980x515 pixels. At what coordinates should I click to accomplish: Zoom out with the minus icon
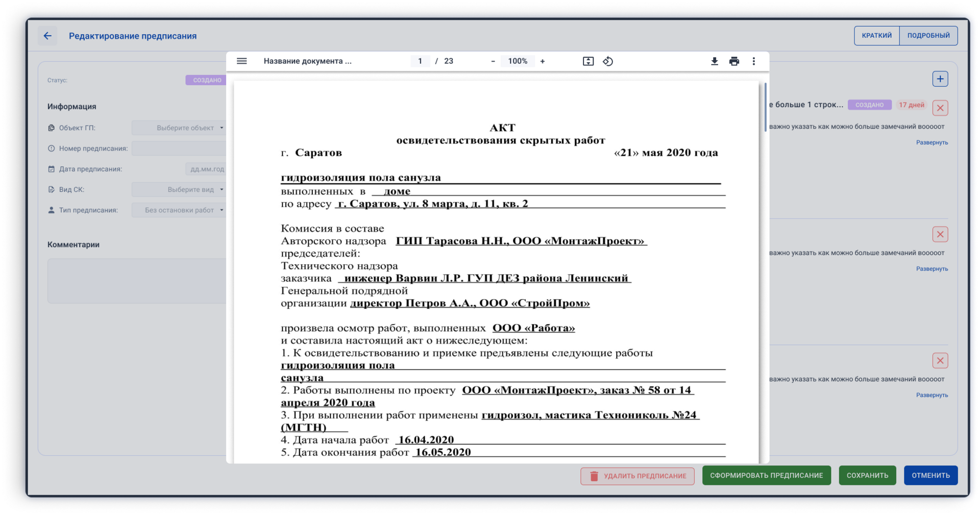pyautogui.click(x=493, y=61)
